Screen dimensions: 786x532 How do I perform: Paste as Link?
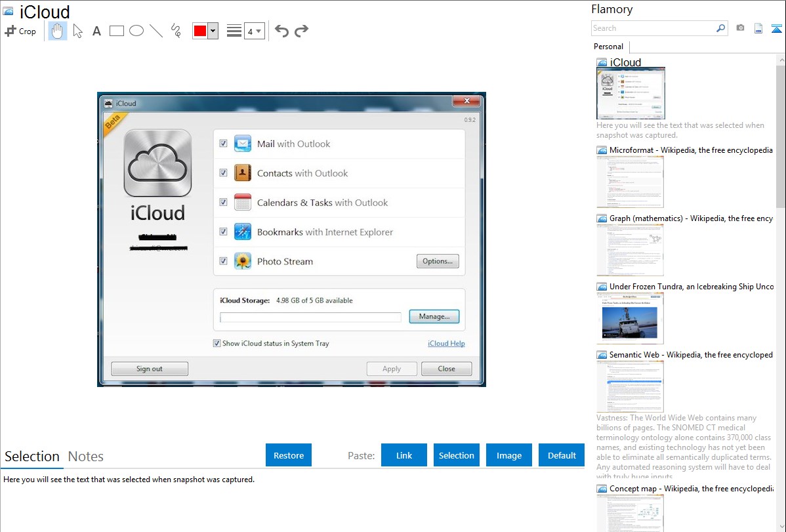pyautogui.click(x=404, y=455)
